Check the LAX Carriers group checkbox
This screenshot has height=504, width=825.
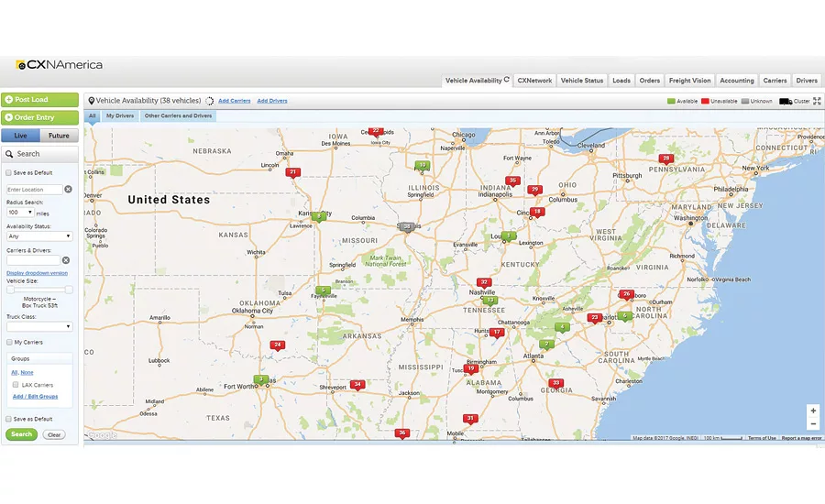click(16, 385)
